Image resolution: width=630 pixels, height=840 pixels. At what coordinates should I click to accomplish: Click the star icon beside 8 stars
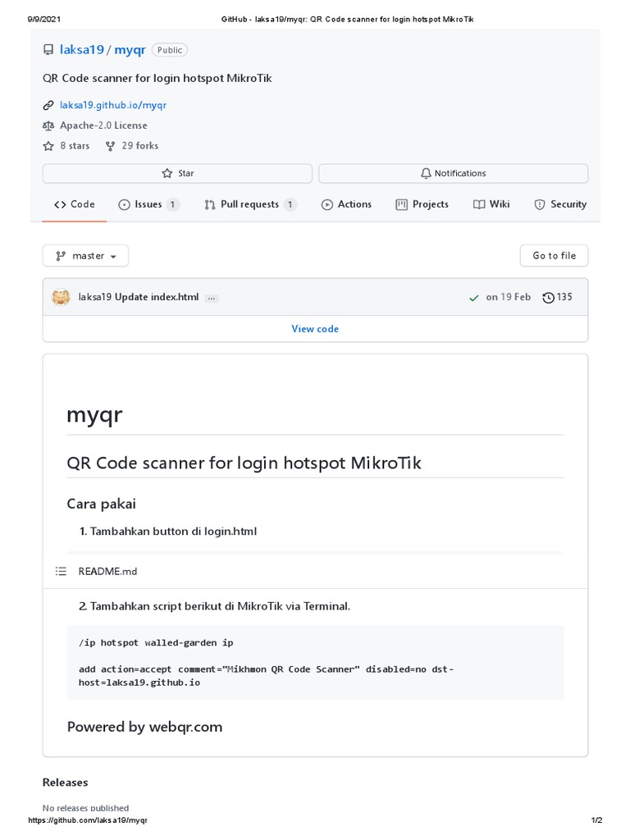(x=48, y=146)
